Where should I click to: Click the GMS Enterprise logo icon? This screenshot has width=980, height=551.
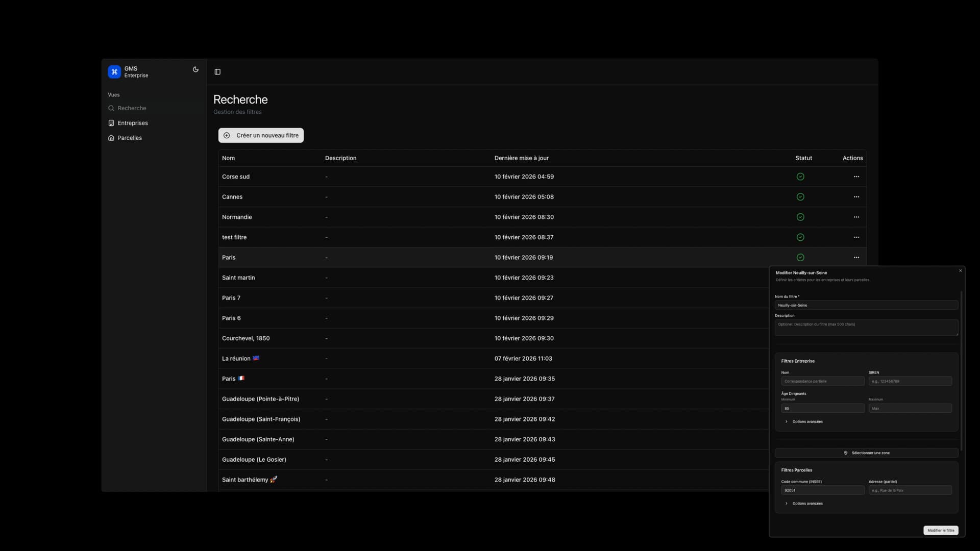[114, 72]
